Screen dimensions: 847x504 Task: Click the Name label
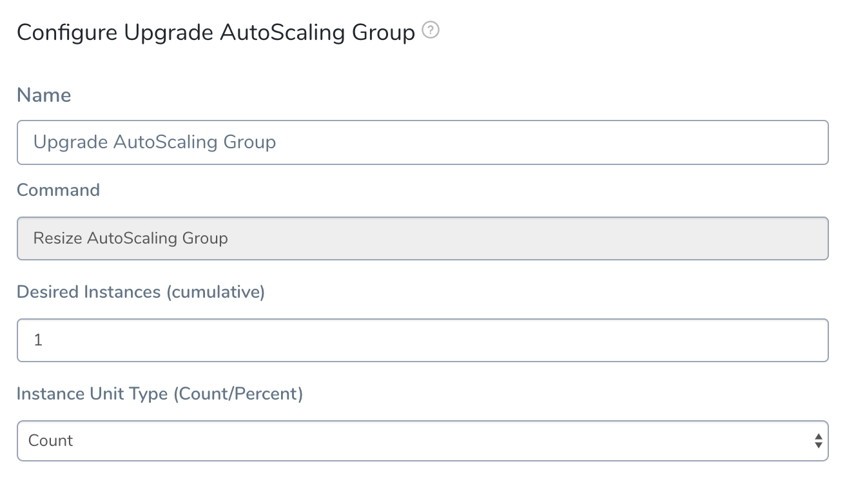[44, 95]
